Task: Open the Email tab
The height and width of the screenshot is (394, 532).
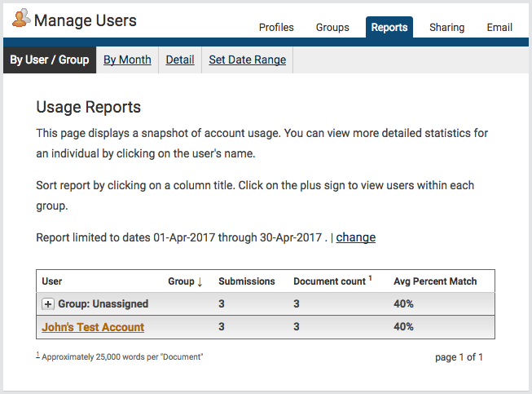Action: [x=499, y=27]
